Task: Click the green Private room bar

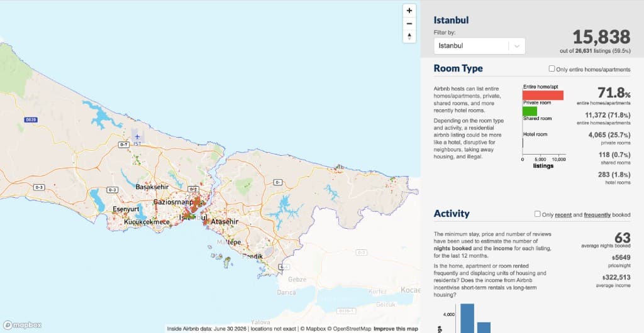Action: pyautogui.click(x=530, y=111)
